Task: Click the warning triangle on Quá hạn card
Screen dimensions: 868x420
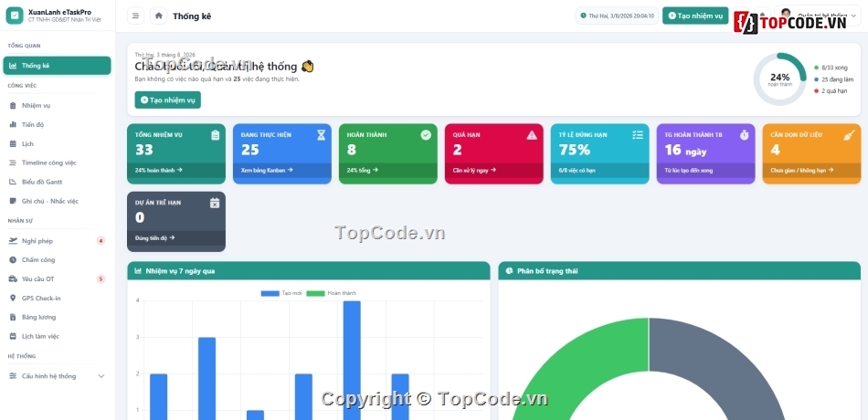Action: coord(532,135)
